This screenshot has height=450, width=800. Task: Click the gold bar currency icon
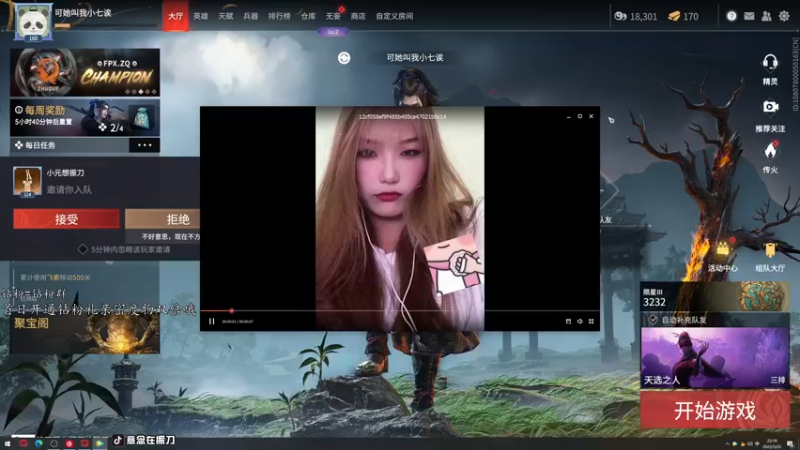tap(674, 16)
